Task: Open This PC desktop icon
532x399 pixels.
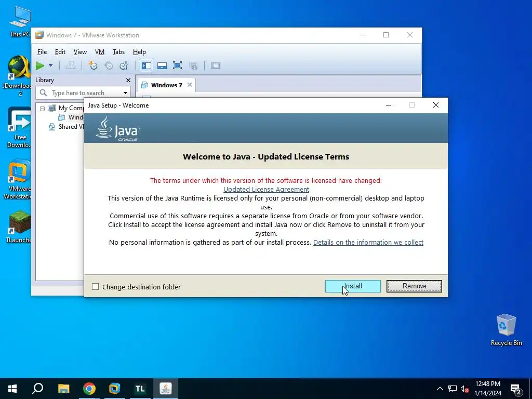Action: coord(20,22)
